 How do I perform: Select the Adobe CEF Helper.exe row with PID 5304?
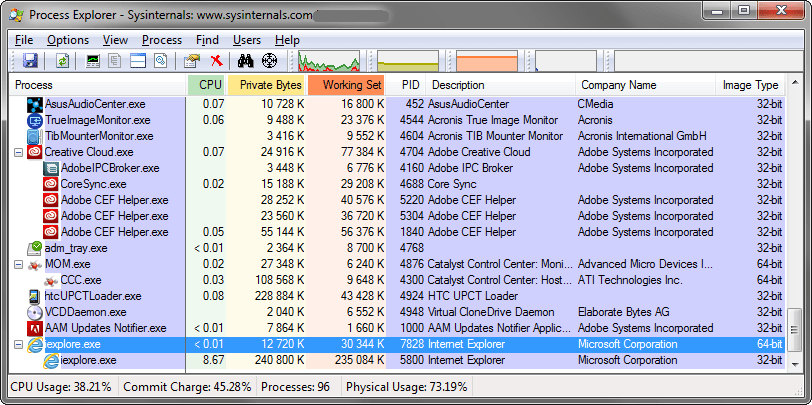click(x=397, y=216)
